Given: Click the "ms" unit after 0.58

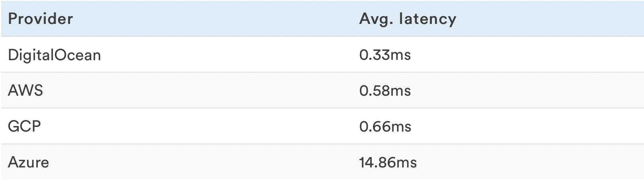Looking at the screenshot, I should [x=400, y=91].
